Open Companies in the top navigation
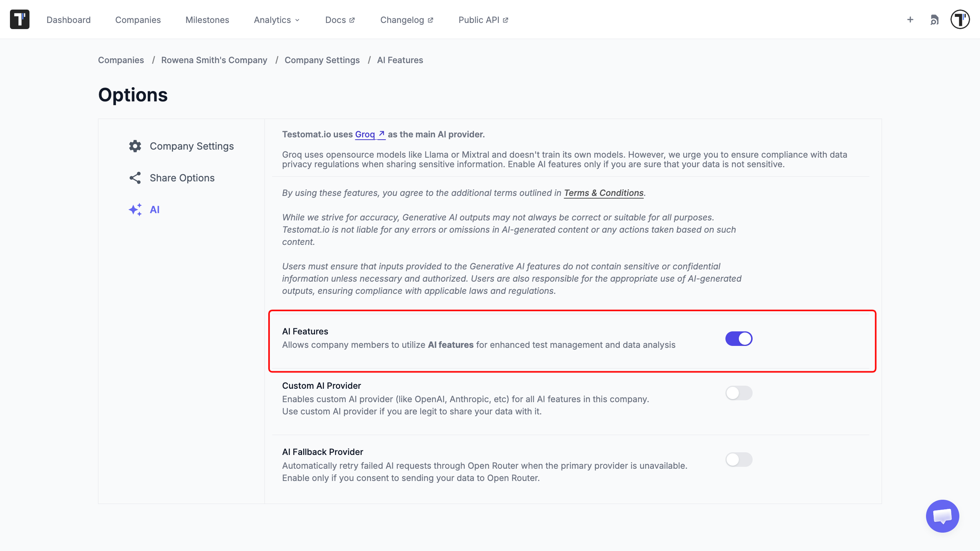Viewport: 980px width, 551px height. tap(138, 20)
